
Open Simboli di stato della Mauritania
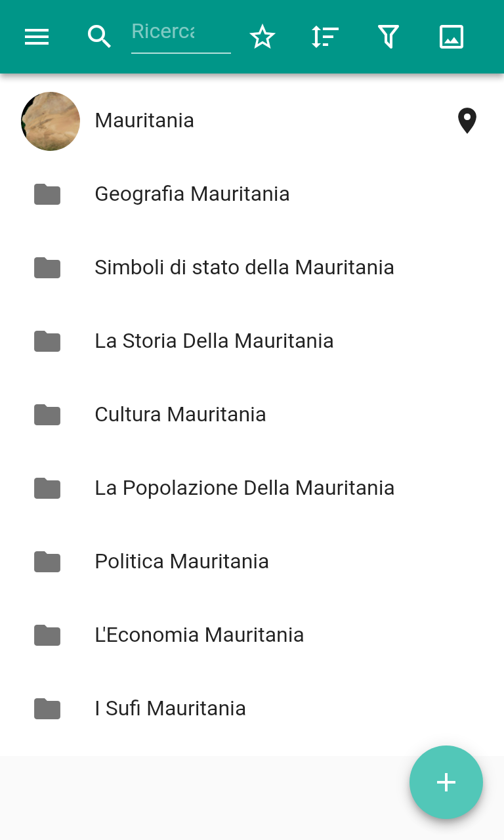[244, 268]
